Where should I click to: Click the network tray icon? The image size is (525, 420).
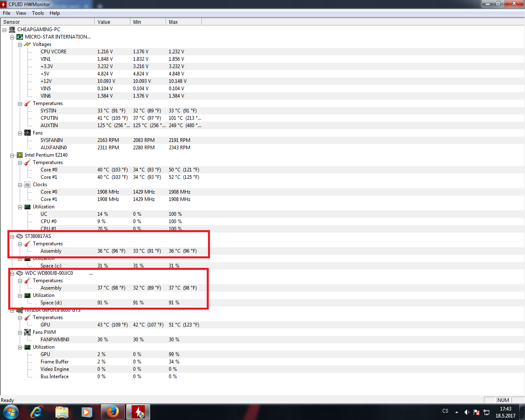[486, 412]
